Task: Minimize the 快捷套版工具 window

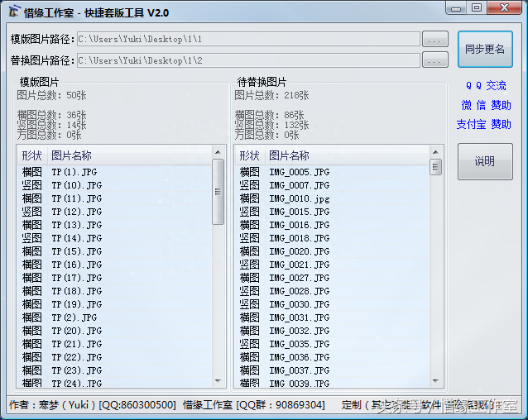Action: (456, 8)
